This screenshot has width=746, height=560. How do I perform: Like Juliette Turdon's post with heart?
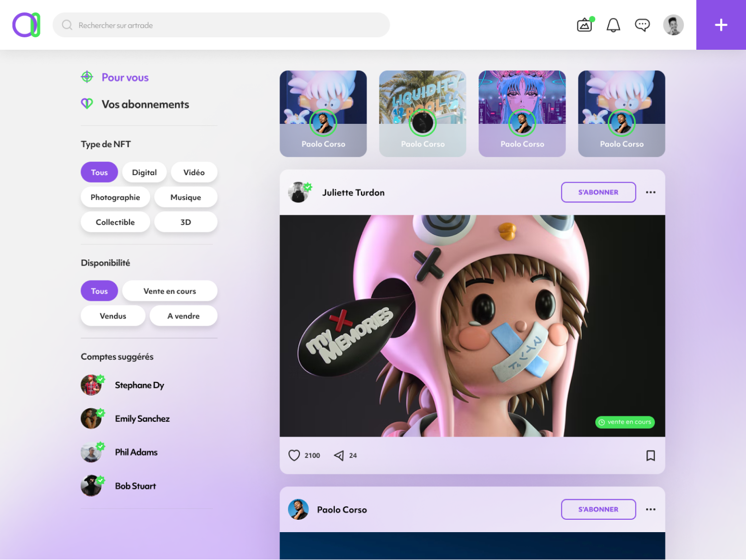tap(294, 455)
